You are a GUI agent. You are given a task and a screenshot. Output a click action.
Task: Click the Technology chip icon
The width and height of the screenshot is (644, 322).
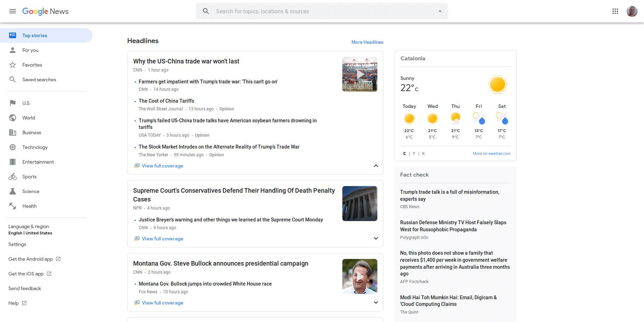[13, 147]
